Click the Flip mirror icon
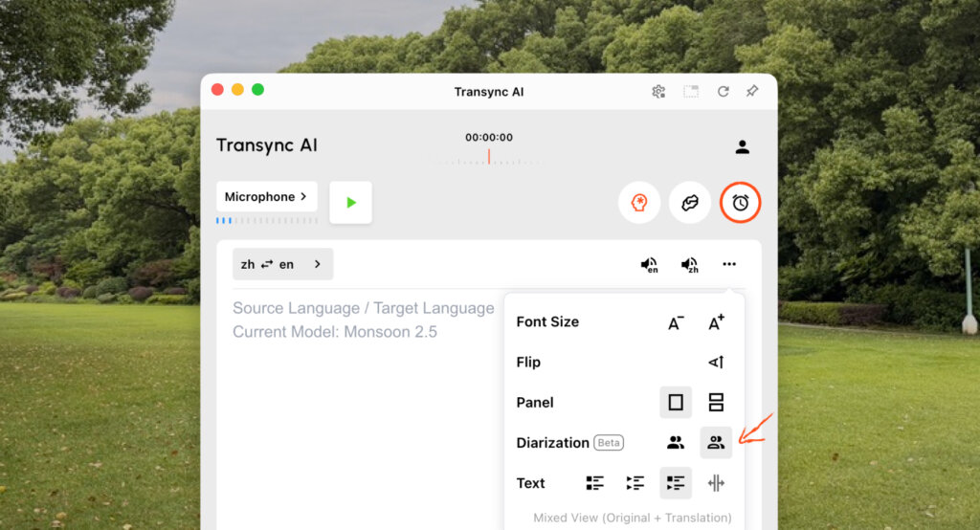980x530 pixels. [716, 362]
